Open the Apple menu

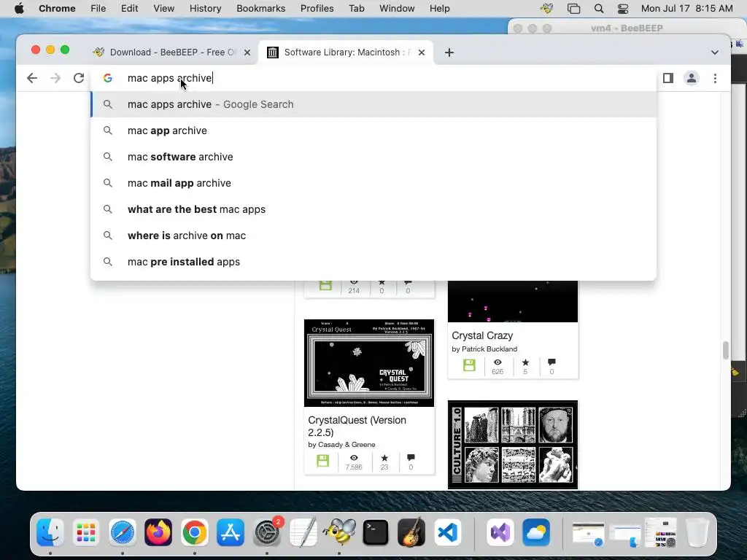19,8
